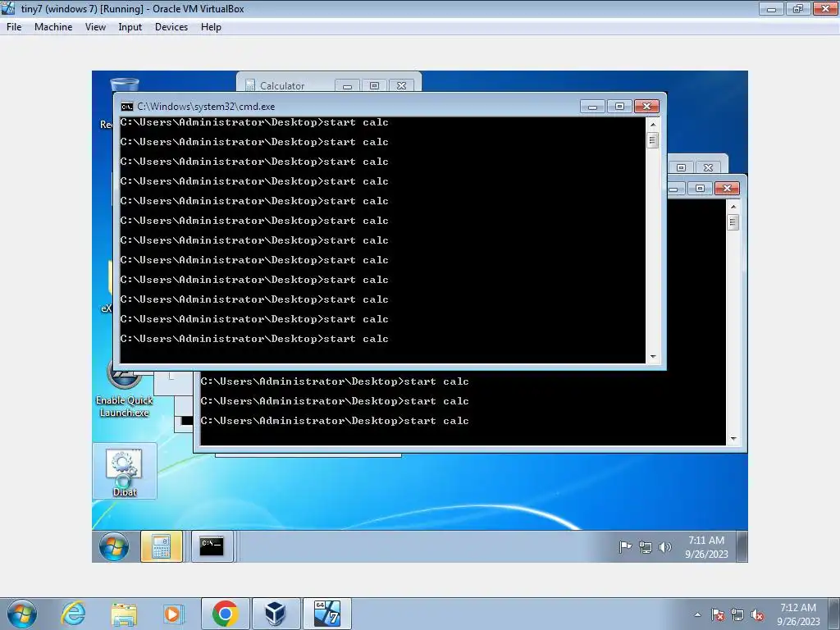Open the Machine menu
840x630 pixels.
click(x=53, y=27)
